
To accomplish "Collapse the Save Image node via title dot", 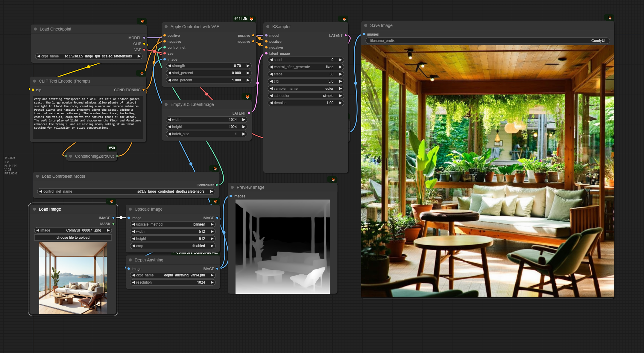I will coord(366,25).
